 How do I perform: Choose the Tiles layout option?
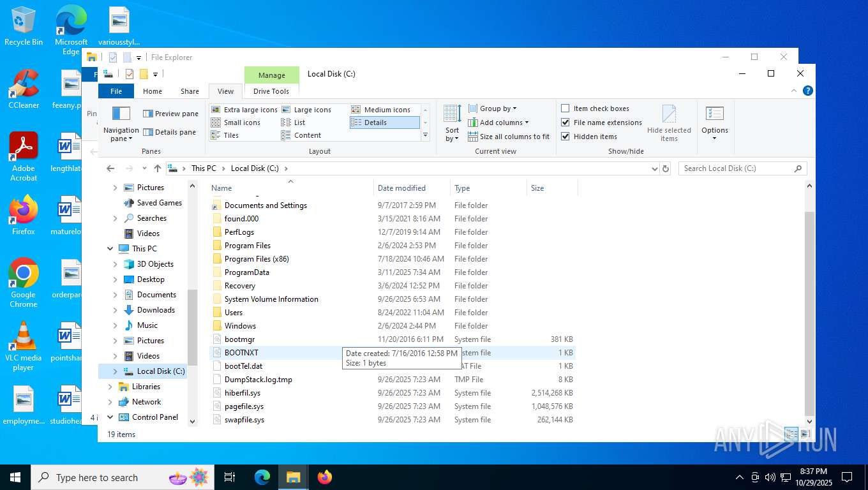pyautogui.click(x=225, y=135)
